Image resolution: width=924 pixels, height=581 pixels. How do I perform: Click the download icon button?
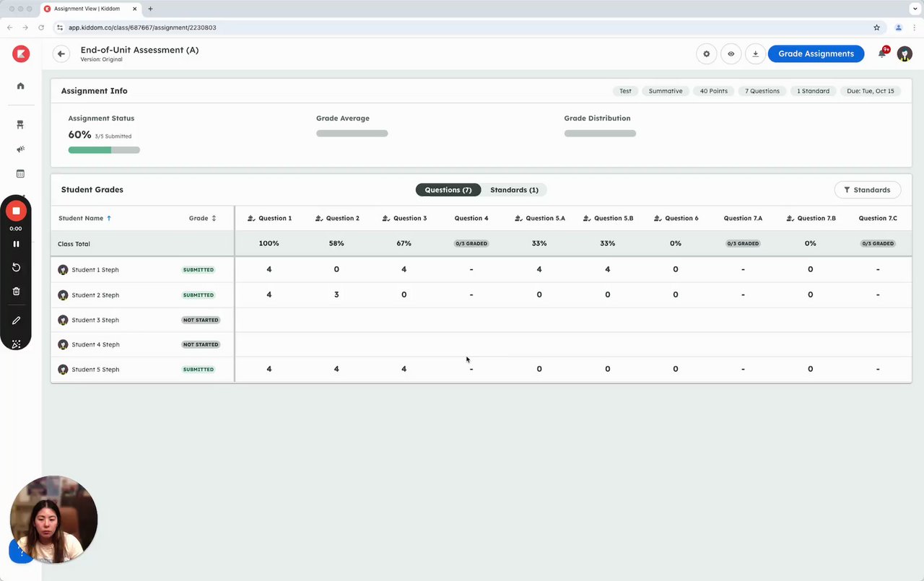click(755, 53)
